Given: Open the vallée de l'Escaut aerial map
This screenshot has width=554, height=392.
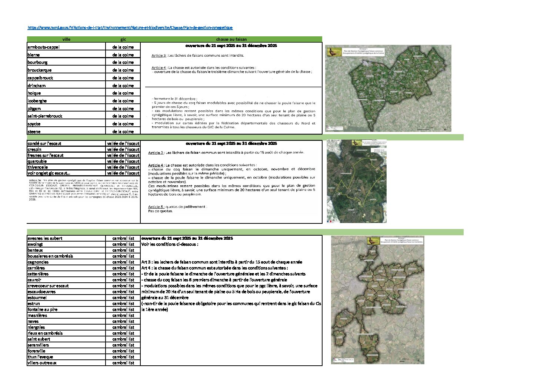Looking at the screenshot, I should (x=356, y=182).
